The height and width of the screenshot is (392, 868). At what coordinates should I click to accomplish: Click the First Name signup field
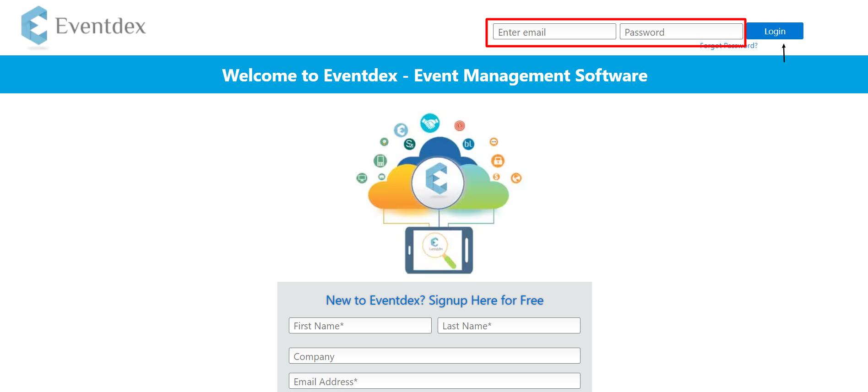click(x=360, y=326)
